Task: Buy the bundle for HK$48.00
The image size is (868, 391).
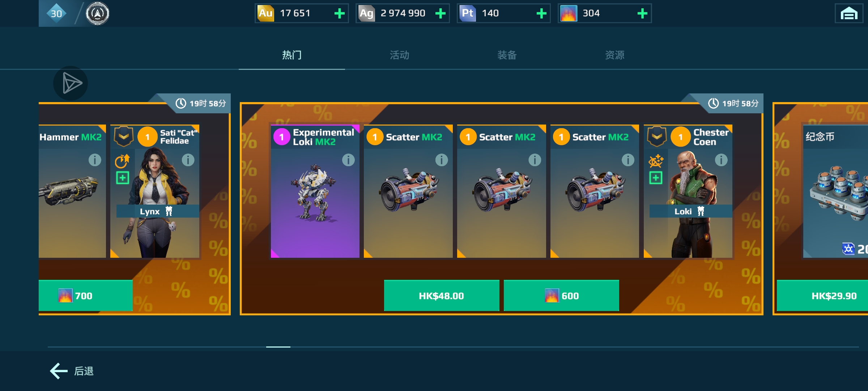Action: 442,295
